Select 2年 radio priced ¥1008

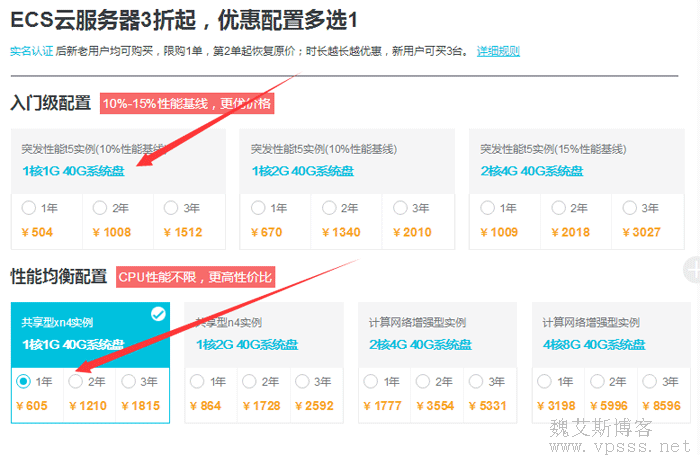coord(100,208)
